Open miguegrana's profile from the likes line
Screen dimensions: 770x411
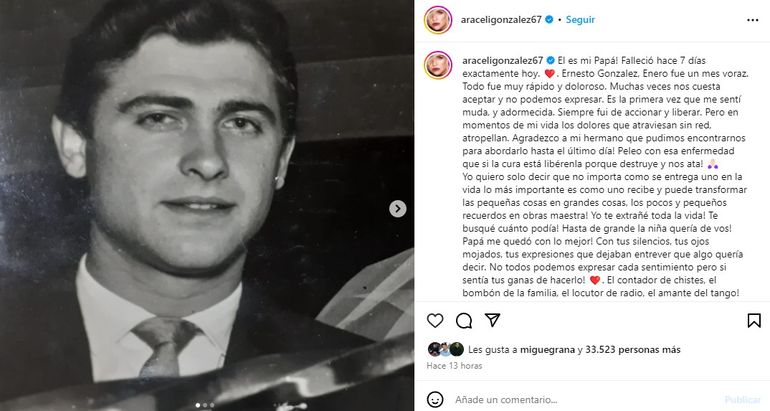(550, 350)
